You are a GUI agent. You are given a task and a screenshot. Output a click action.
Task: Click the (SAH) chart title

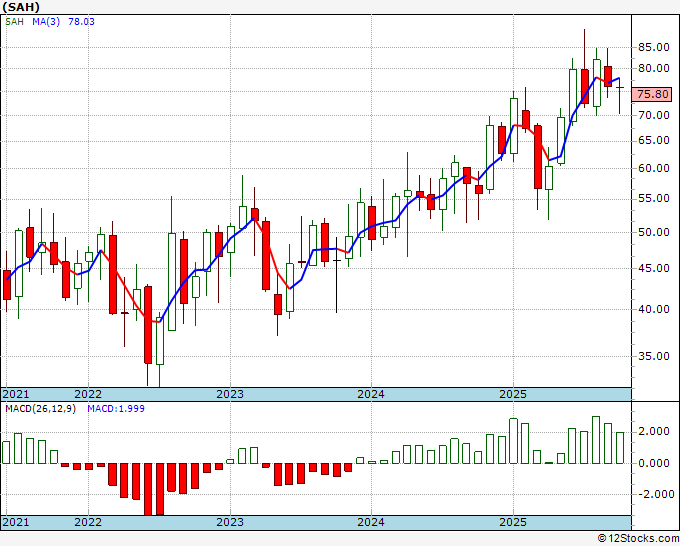point(21,7)
